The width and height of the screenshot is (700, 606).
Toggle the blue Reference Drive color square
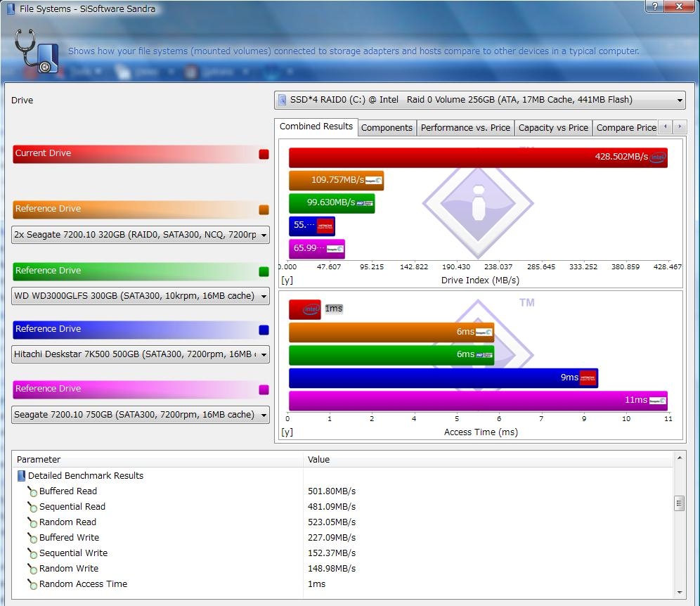264,330
